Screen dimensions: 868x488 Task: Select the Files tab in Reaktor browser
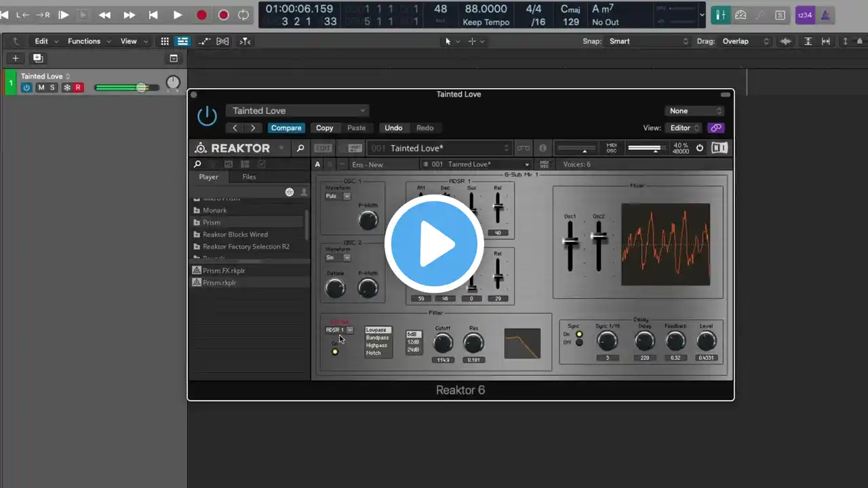pyautogui.click(x=249, y=177)
